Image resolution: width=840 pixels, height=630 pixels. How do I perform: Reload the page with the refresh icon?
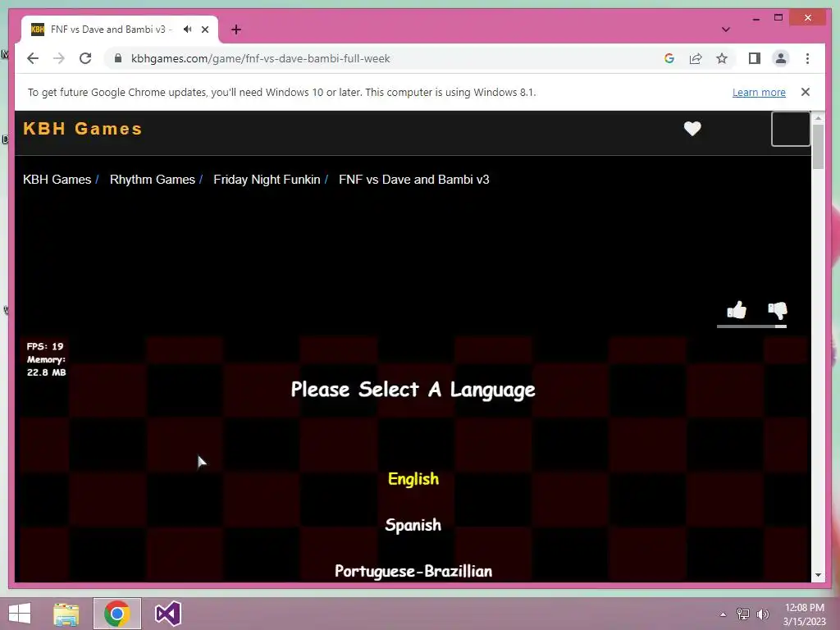coord(85,58)
